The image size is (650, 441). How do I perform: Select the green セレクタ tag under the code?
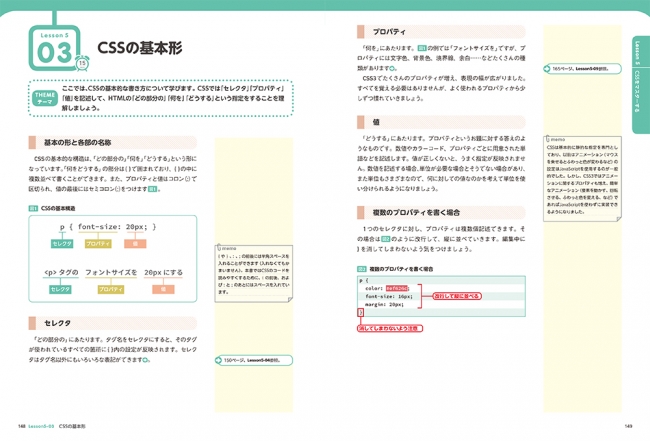pos(62,244)
